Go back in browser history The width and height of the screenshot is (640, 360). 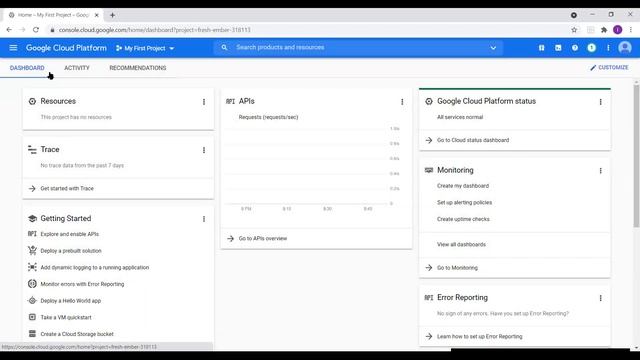9,30
